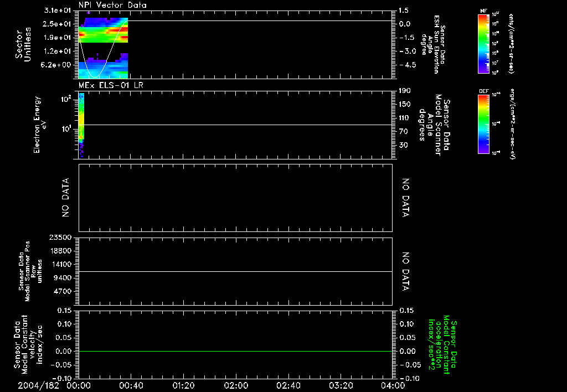Image resolution: width=567 pixels, height=392 pixels.
Task: Click the white scanner position line
Action: tap(235, 271)
